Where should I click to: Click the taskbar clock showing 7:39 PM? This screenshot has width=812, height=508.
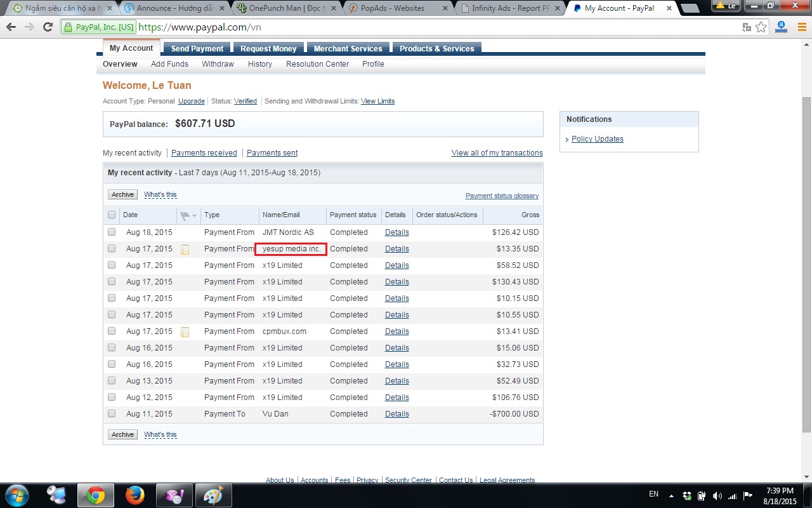pyautogui.click(x=780, y=496)
